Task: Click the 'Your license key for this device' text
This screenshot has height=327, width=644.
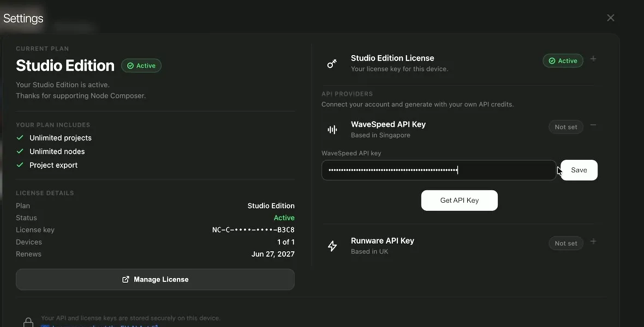Action: click(x=399, y=69)
